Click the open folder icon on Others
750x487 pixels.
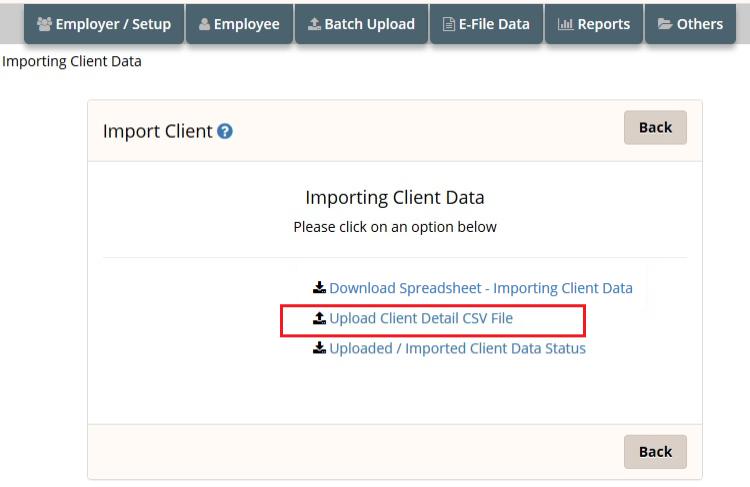point(665,24)
